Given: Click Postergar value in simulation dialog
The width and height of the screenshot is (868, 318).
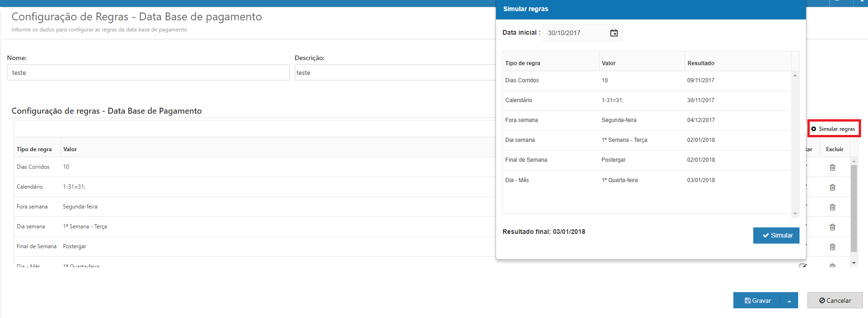Looking at the screenshot, I should [614, 160].
